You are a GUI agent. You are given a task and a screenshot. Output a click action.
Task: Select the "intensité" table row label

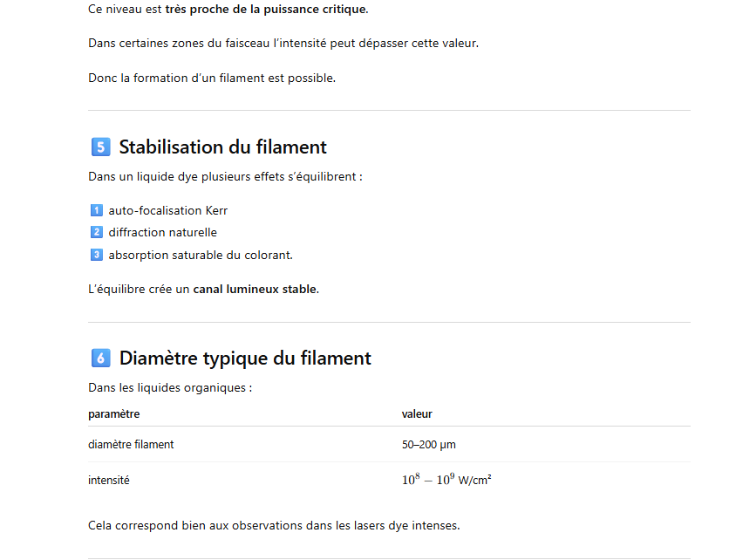click(109, 480)
